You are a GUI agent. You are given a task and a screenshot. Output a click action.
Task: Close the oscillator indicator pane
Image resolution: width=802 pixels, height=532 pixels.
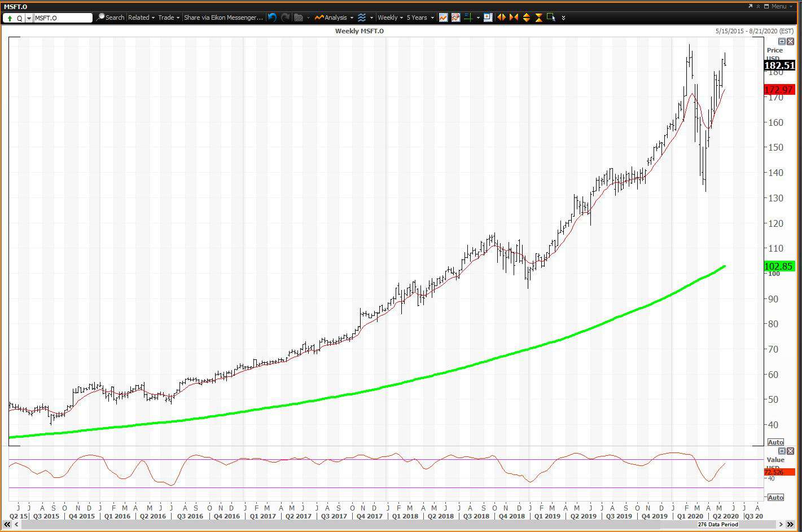[790, 451]
